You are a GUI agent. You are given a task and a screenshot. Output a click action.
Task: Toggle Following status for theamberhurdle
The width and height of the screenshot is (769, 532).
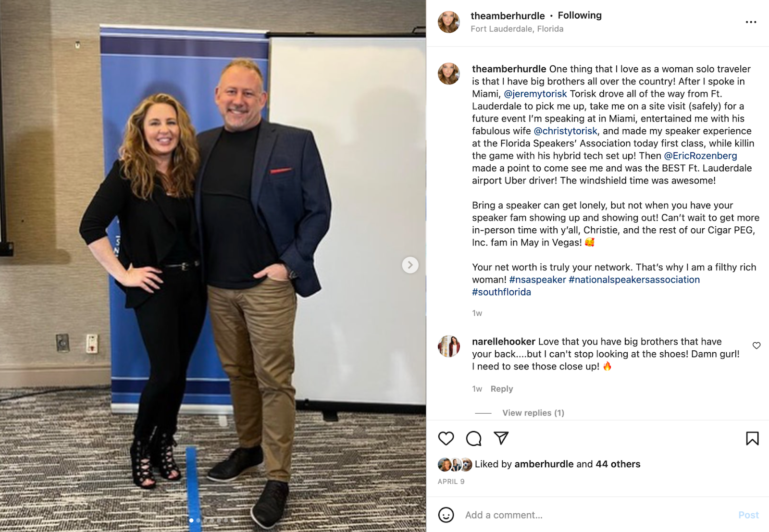pos(580,15)
